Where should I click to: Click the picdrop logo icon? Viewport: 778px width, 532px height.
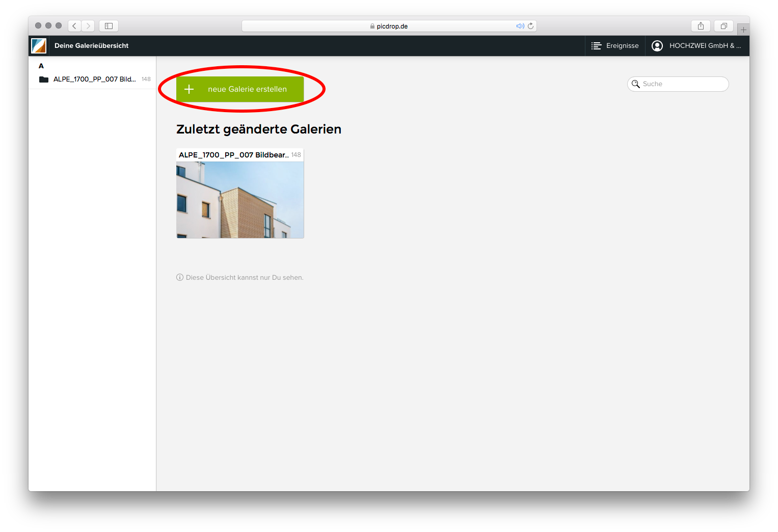click(39, 46)
